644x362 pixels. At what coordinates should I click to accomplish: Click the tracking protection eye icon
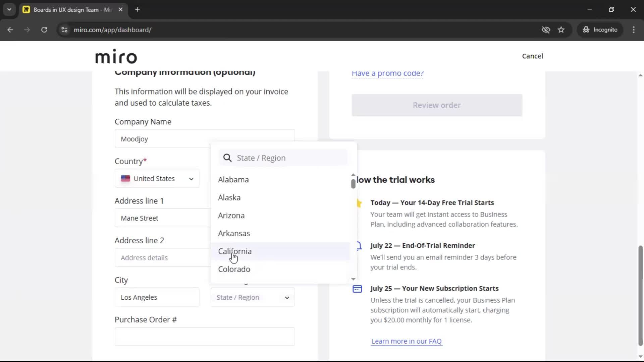(546, 30)
